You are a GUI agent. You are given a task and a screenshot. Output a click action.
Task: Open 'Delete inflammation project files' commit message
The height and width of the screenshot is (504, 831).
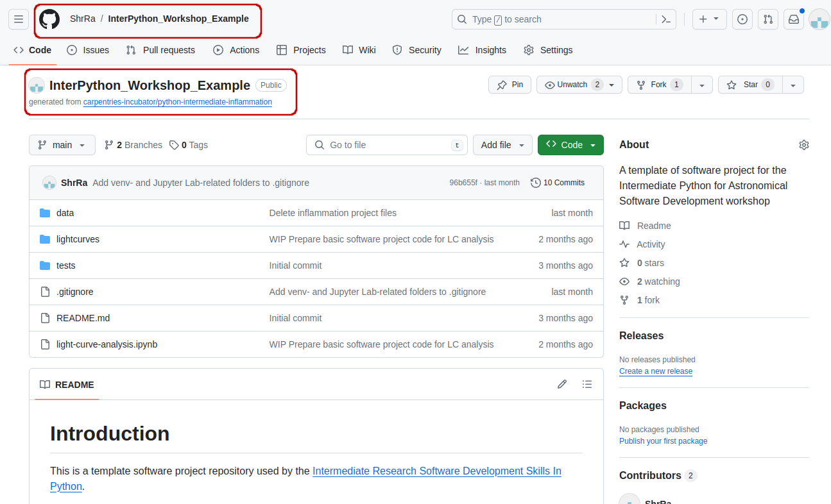(333, 213)
